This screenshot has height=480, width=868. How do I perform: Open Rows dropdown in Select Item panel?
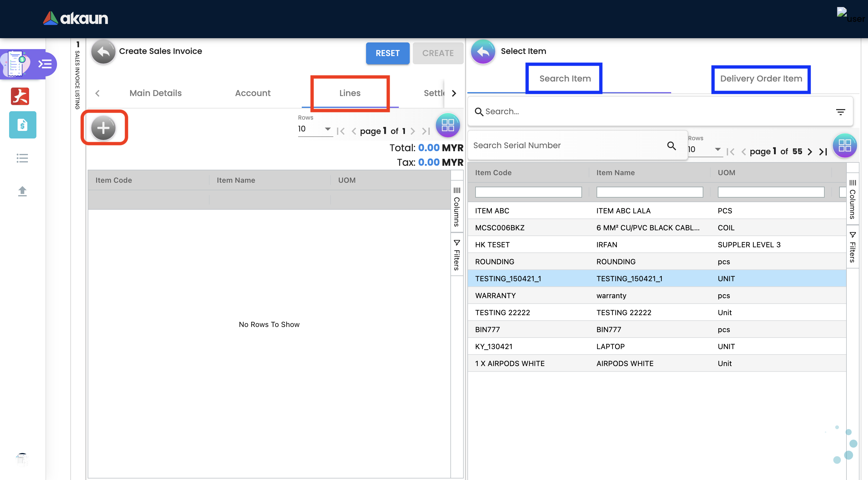(x=705, y=149)
